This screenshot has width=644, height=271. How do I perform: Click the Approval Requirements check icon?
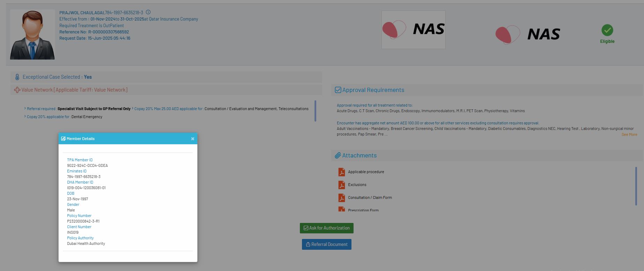coord(338,90)
